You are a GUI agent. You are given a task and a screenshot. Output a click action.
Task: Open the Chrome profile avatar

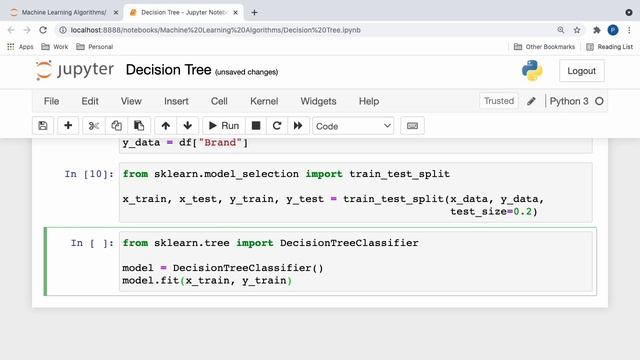pos(613,30)
